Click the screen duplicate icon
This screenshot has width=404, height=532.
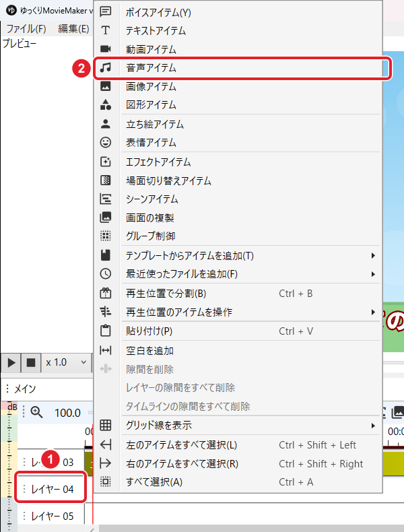pos(106,217)
